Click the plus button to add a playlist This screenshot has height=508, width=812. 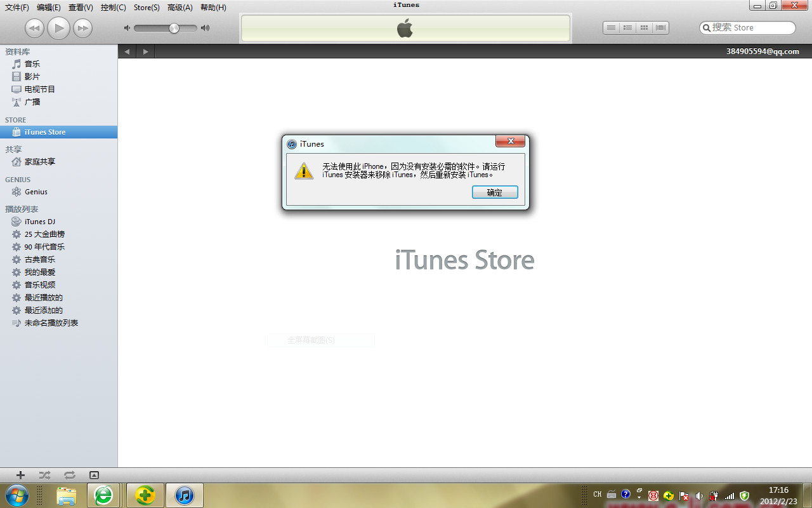click(x=20, y=475)
